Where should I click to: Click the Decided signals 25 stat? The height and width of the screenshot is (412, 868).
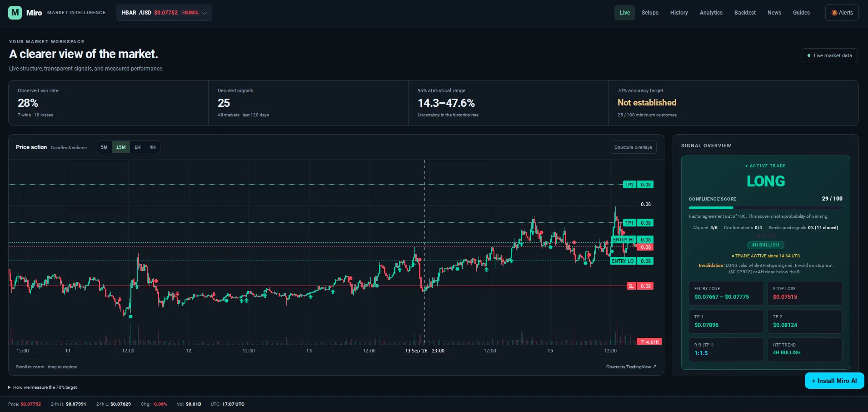tap(308, 103)
